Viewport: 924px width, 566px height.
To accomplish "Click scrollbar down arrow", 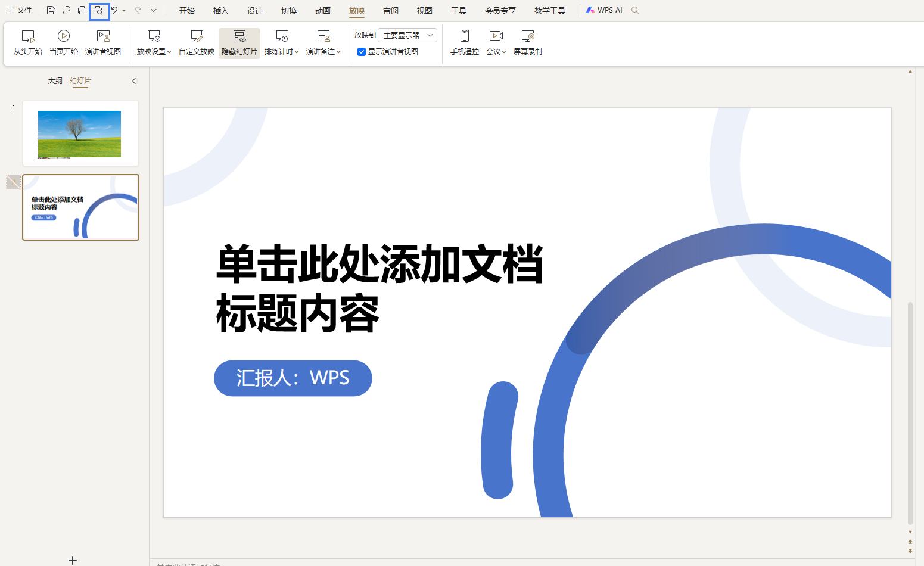I will tap(910, 532).
